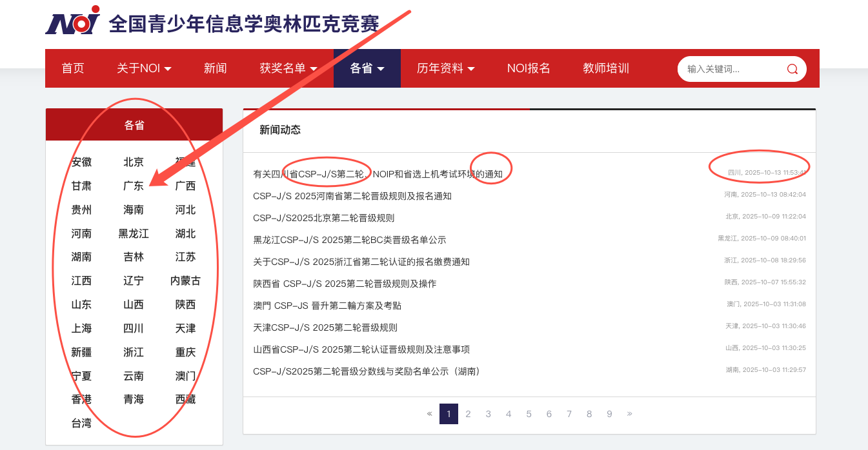
Task: Open the 新闻 menu item
Action: [x=215, y=68]
